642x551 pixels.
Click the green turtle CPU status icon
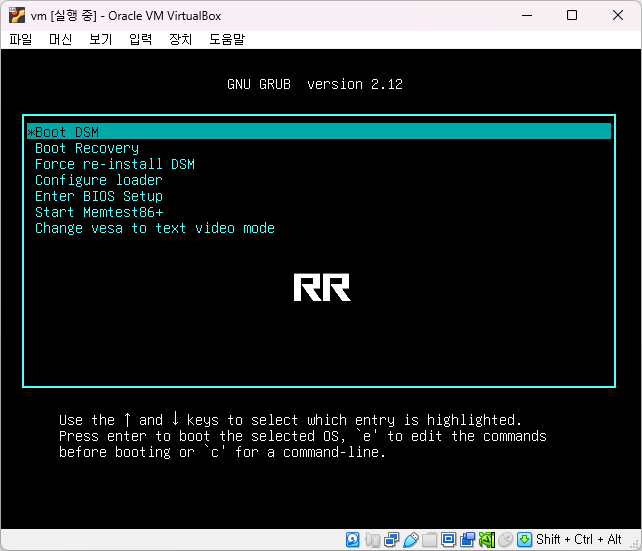(487, 540)
